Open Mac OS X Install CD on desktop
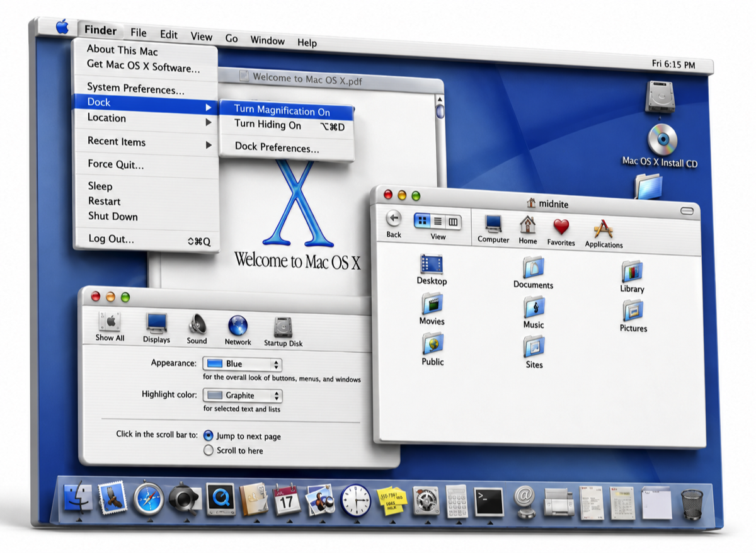The width and height of the screenshot is (756, 553). point(660,146)
